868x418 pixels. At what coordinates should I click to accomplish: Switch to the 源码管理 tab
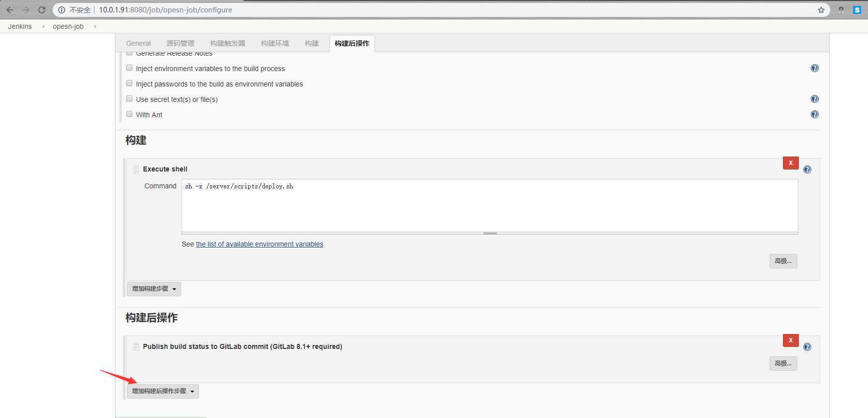point(181,43)
